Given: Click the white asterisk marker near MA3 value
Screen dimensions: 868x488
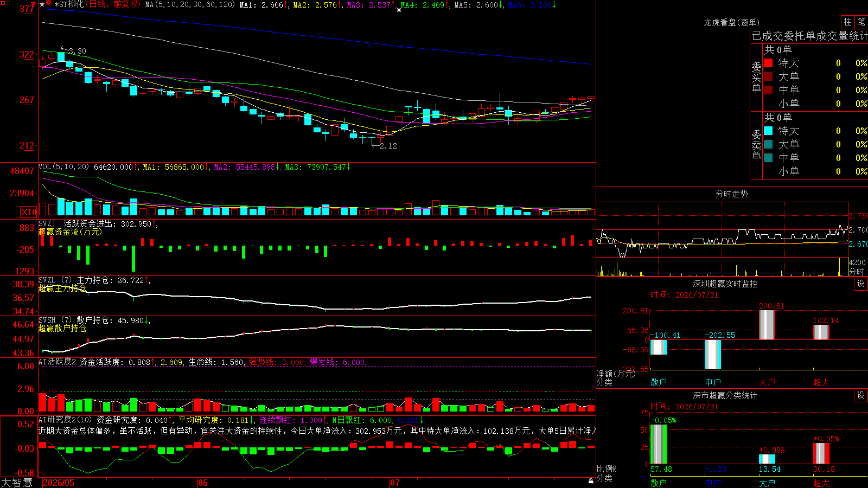Looking at the screenshot, I should 399,10.
